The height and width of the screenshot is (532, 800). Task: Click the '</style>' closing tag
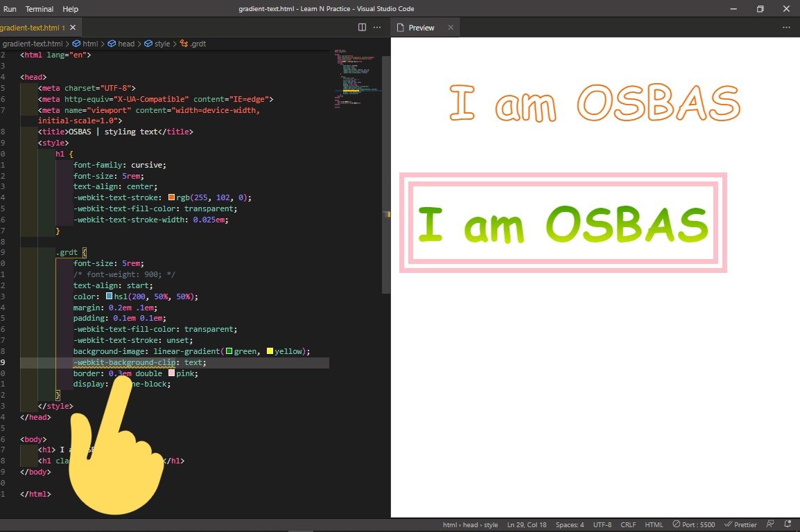point(55,406)
